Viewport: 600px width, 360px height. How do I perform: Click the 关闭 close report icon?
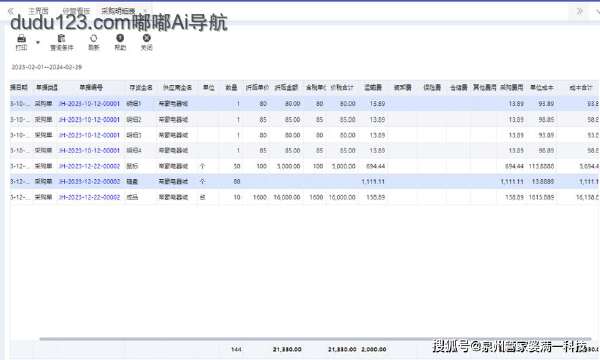147,42
